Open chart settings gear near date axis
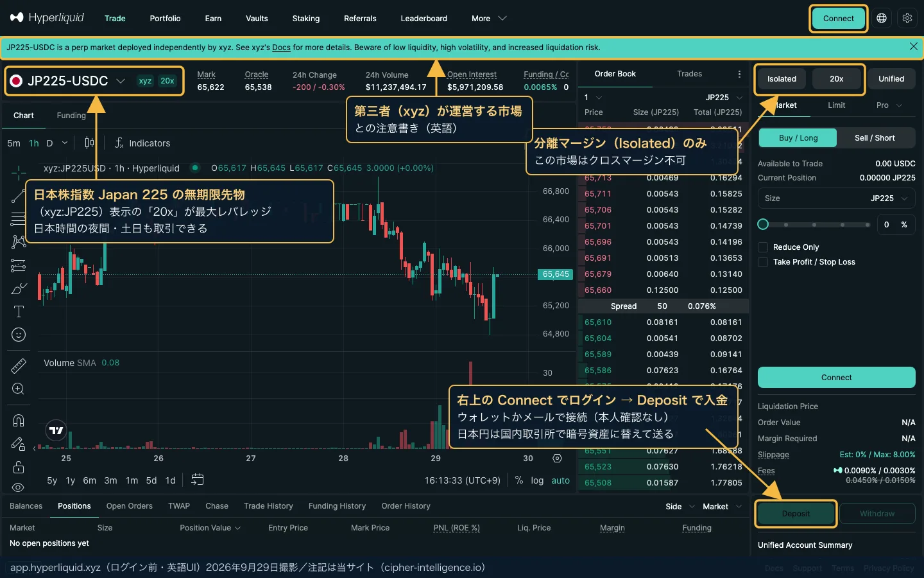The width and height of the screenshot is (924, 578). point(557,459)
